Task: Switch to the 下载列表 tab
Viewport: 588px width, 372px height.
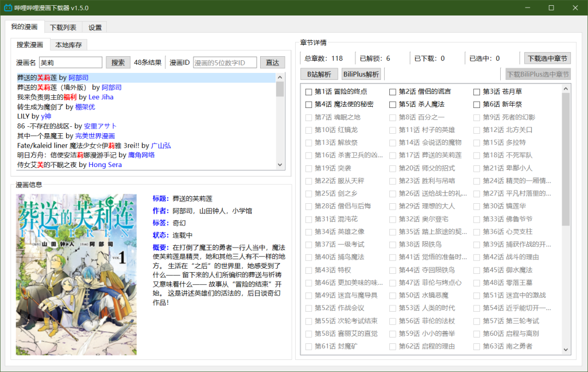Action: click(x=63, y=26)
